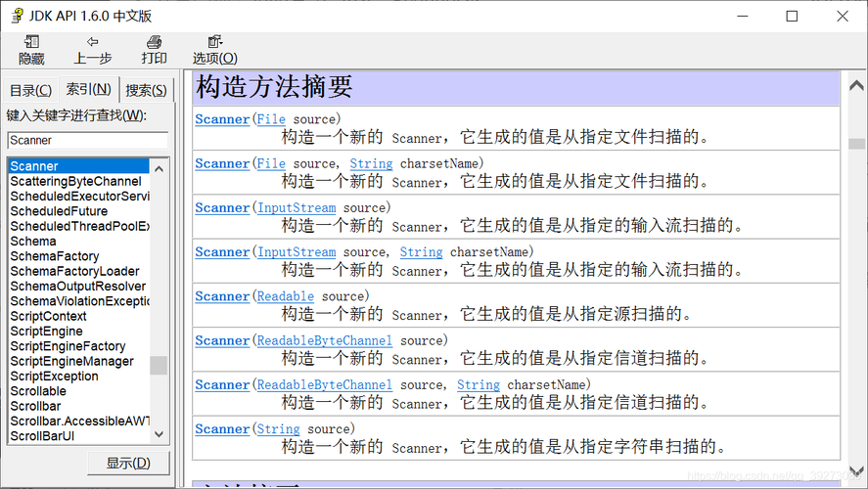This screenshot has width=868, height=489.
Task: Open File link in Scanner(File source) row
Action: [x=271, y=119]
